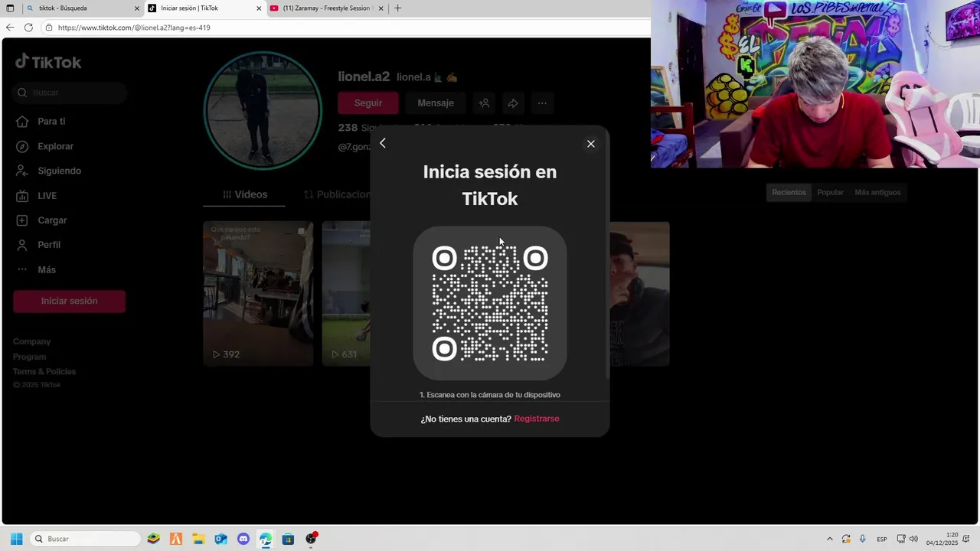This screenshot has width=980, height=551.
Task: Open Para ti in sidebar
Action: point(51,122)
